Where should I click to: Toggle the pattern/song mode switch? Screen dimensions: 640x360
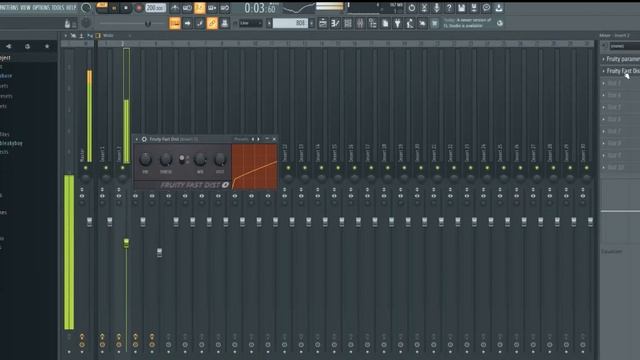(102, 8)
